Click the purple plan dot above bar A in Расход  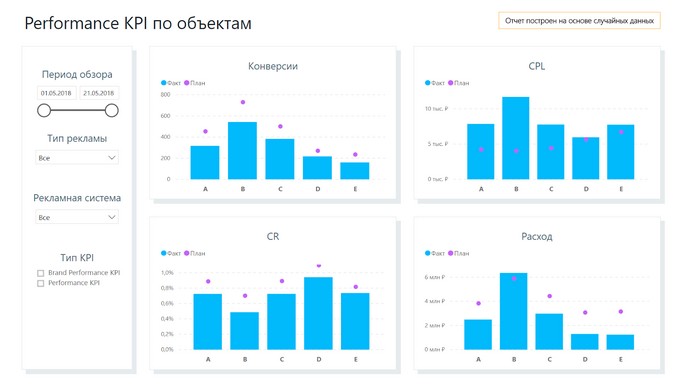[478, 303]
